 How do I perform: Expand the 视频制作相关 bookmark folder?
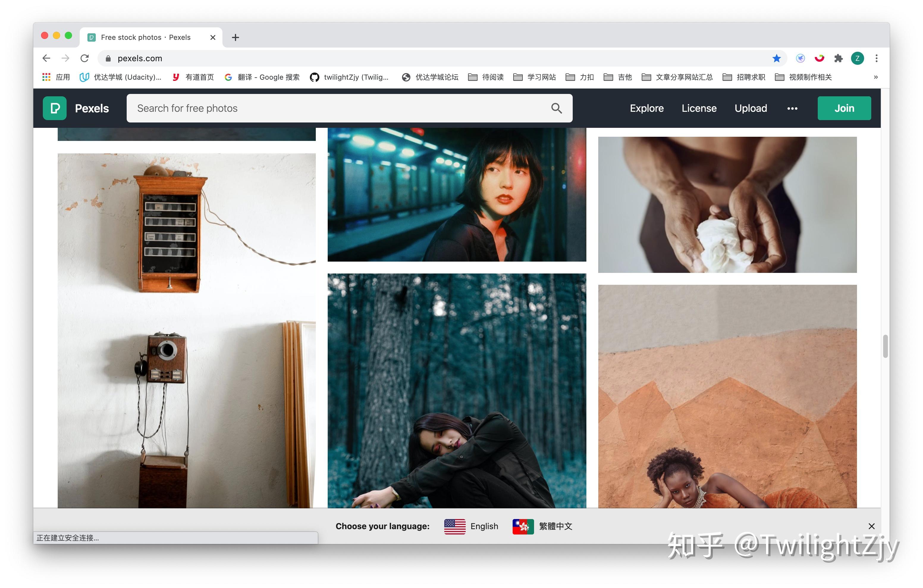click(x=803, y=77)
